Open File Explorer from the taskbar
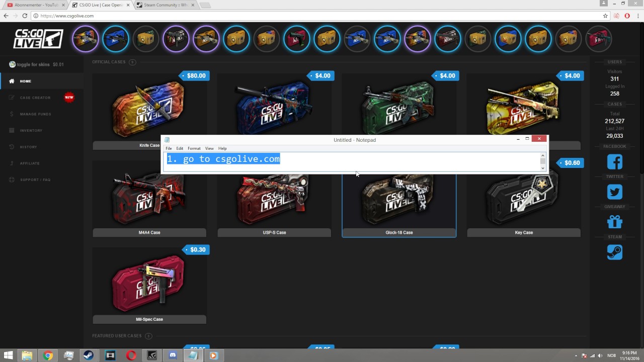Viewport: 644px width, 362px height. coord(27,355)
